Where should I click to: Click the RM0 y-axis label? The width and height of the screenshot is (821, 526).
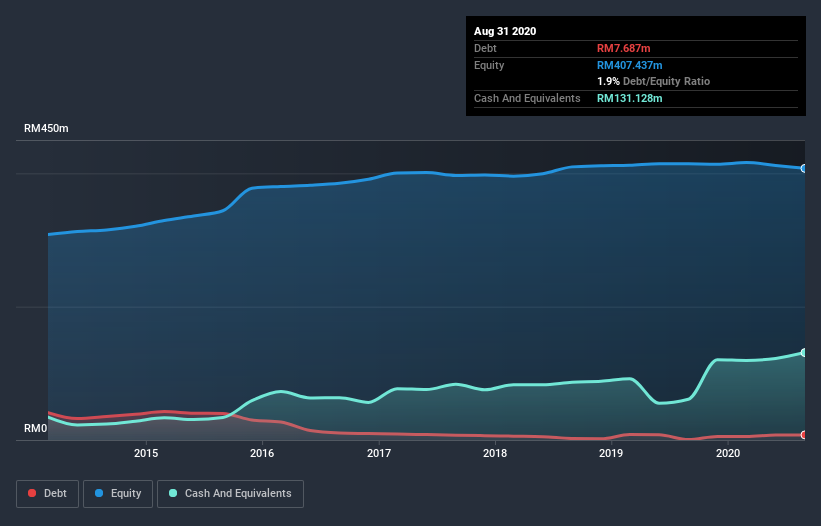36,429
